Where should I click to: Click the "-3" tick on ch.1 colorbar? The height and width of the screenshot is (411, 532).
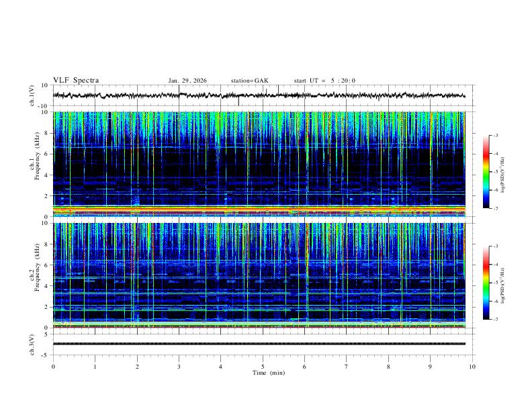tap(496, 135)
